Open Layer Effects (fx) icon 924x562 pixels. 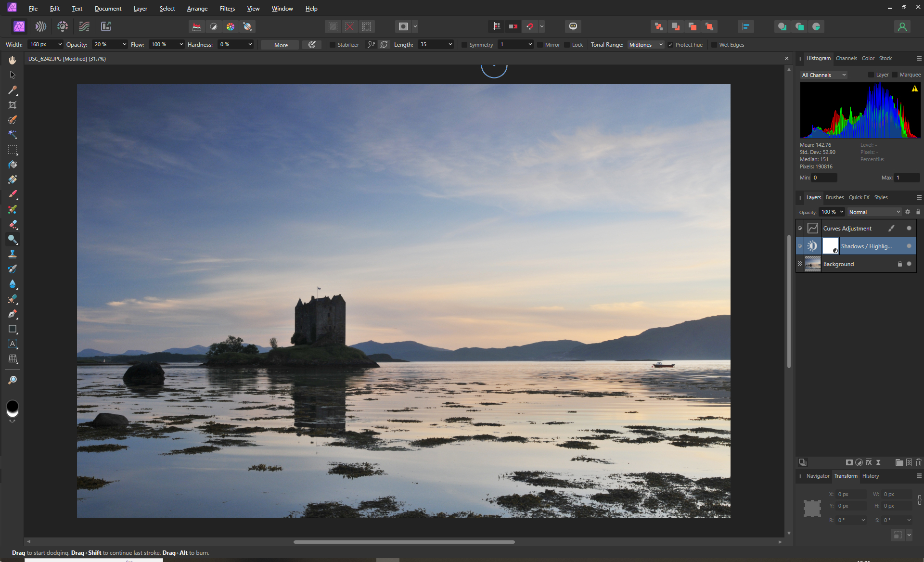869,462
